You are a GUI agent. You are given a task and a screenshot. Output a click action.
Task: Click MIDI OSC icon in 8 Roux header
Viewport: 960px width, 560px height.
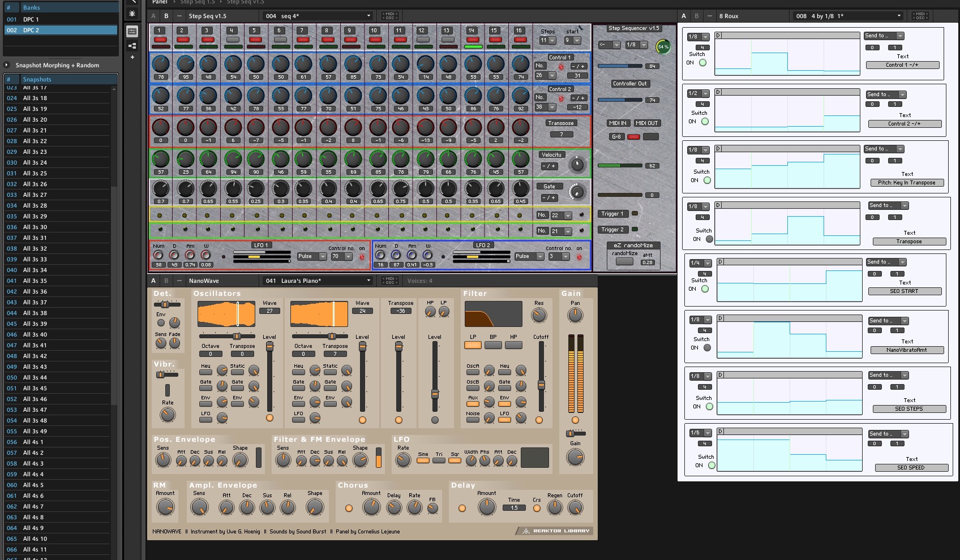pyautogui.click(x=920, y=16)
